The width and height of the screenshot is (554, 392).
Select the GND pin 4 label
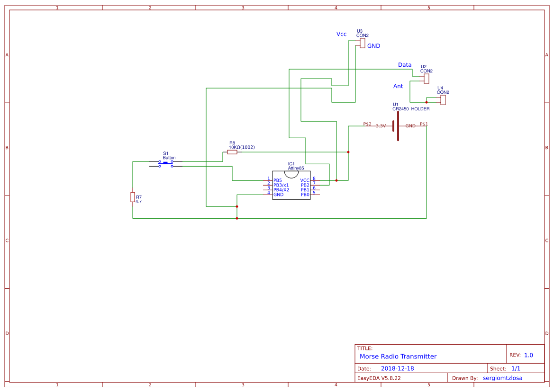(278, 195)
